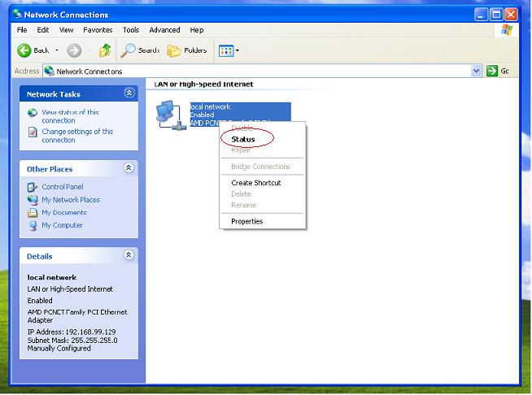
Task: Click the Details panel header
Action: pos(79,256)
